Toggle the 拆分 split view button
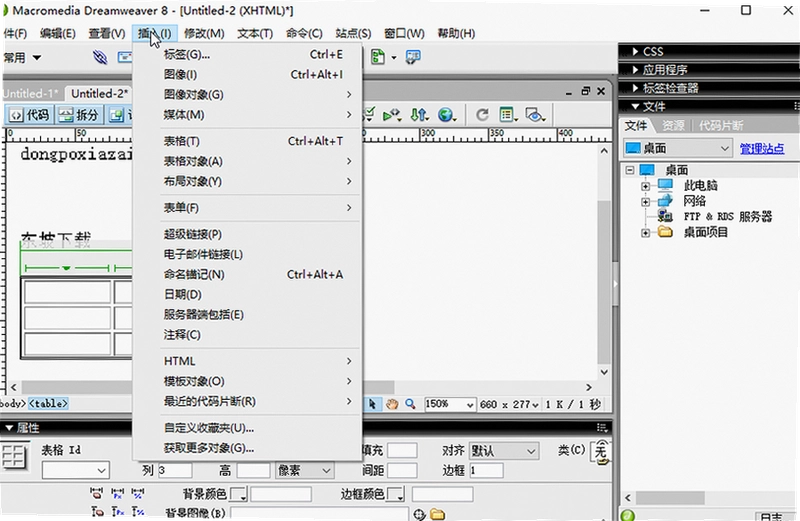Image resolution: width=800 pixels, height=521 pixels. pyautogui.click(x=78, y=115)
